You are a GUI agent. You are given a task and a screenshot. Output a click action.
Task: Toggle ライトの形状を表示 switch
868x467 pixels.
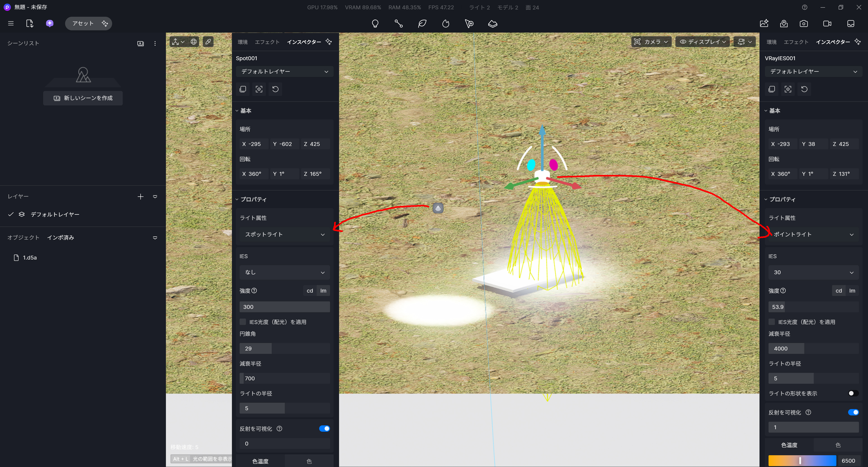pos(853,393)
